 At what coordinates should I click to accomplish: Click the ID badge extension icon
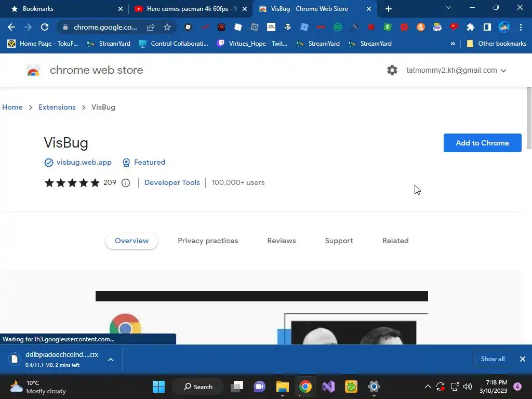tap(255, 27)
